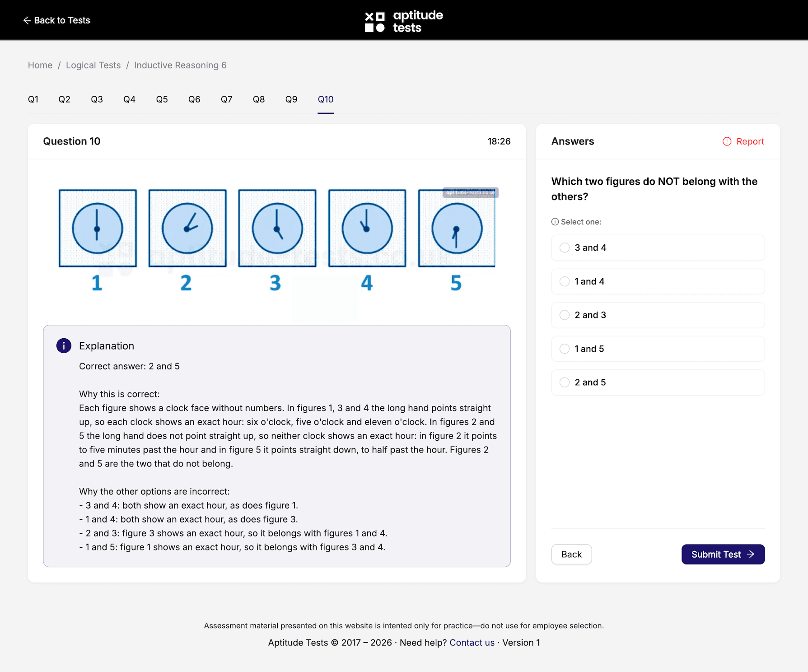This screenshot has height=672, width=808.
Task: Click the arrow on Submit Test button
Action: pos(751,554)
